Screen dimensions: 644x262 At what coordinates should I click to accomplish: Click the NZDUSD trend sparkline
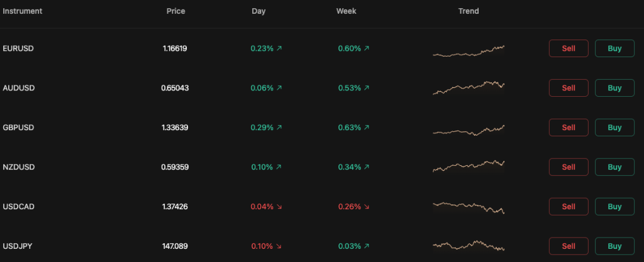(469, 166)
